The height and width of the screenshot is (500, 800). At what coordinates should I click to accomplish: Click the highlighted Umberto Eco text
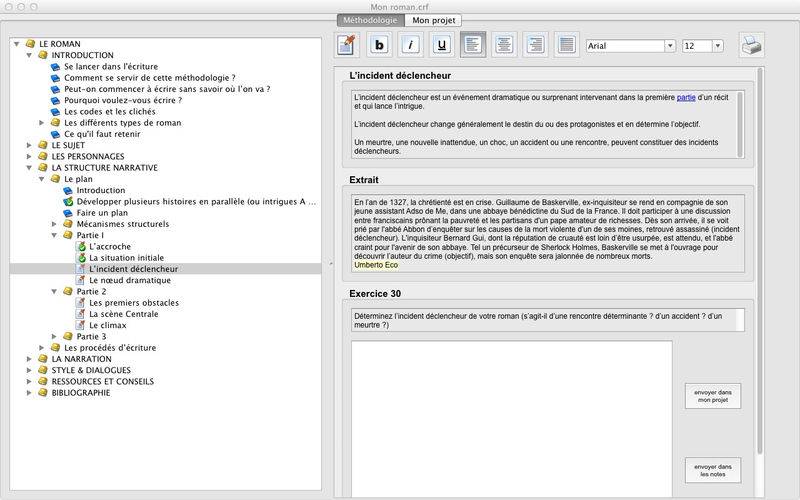click(376, 265)
